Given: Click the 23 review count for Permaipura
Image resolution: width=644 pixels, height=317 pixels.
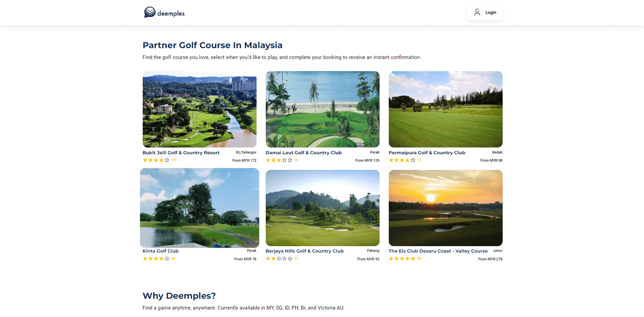Looking at the screenshot, I should (419, 160).
